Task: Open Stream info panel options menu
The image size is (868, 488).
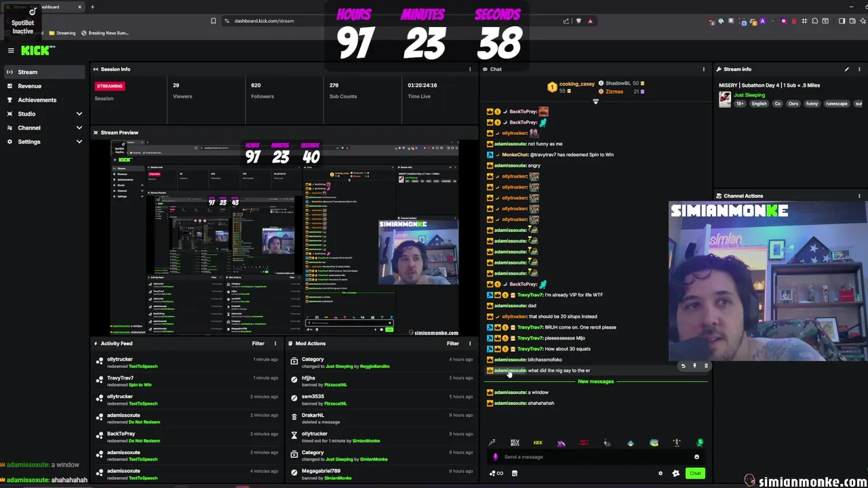Action: pyautogui.click(x=859, y=69)
